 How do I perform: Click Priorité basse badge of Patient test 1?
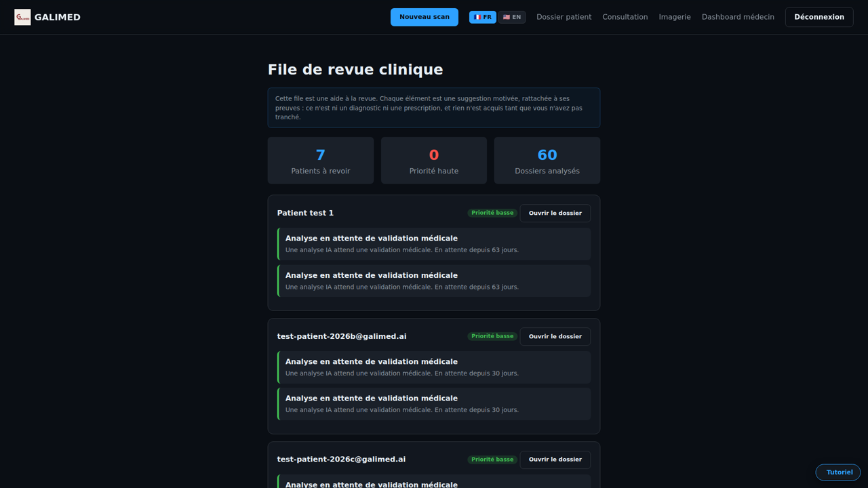pos(492,213)
